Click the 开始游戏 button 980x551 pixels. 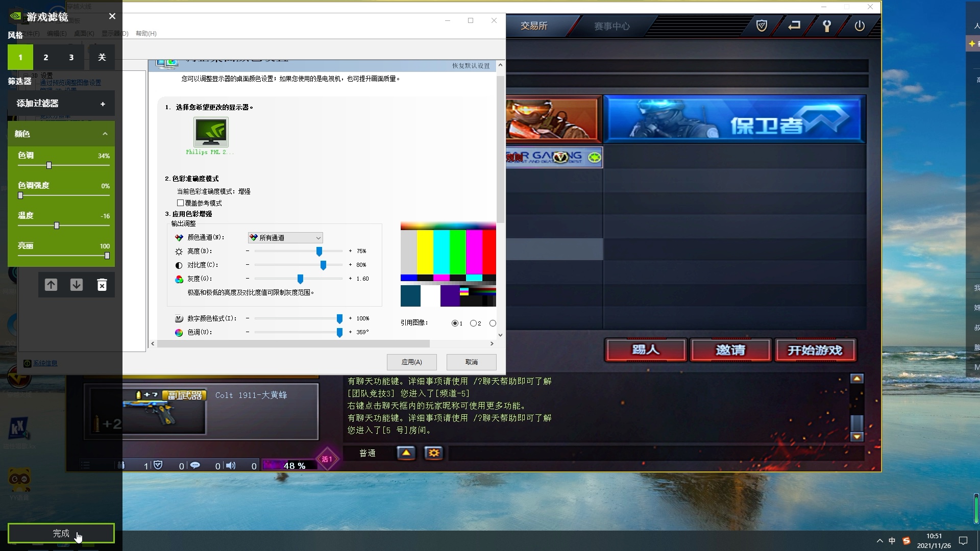[x=815, y=350]
